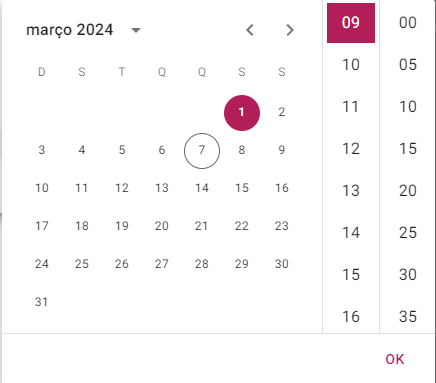436x383 pixels.
Task: Go to previous month with left chevron
Action: [250, 30]
